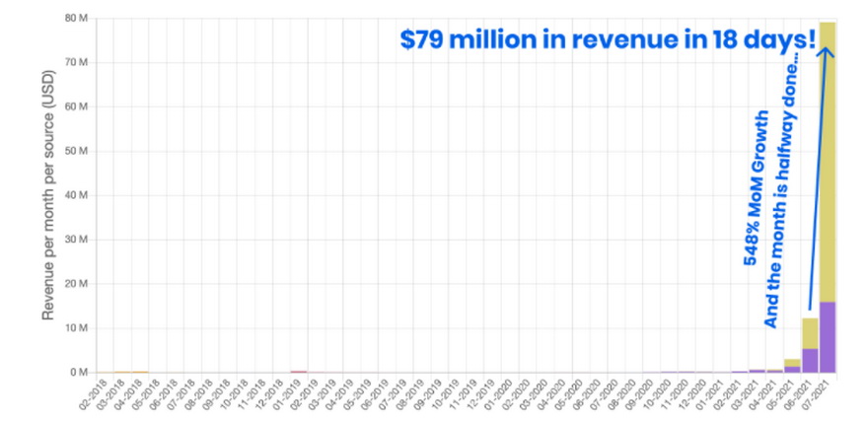The height and width of the screenshot is (421, 868).
Task: Click the "$79 million in revenue in 18 days!" headline
Action: tap(607, 40)
